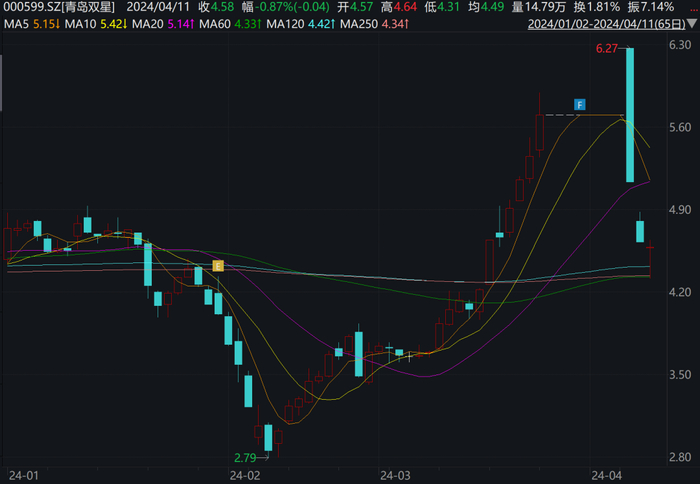Click the 2.79 low price label
Viewport: 700px width, 484px height.
click(245, 457)
